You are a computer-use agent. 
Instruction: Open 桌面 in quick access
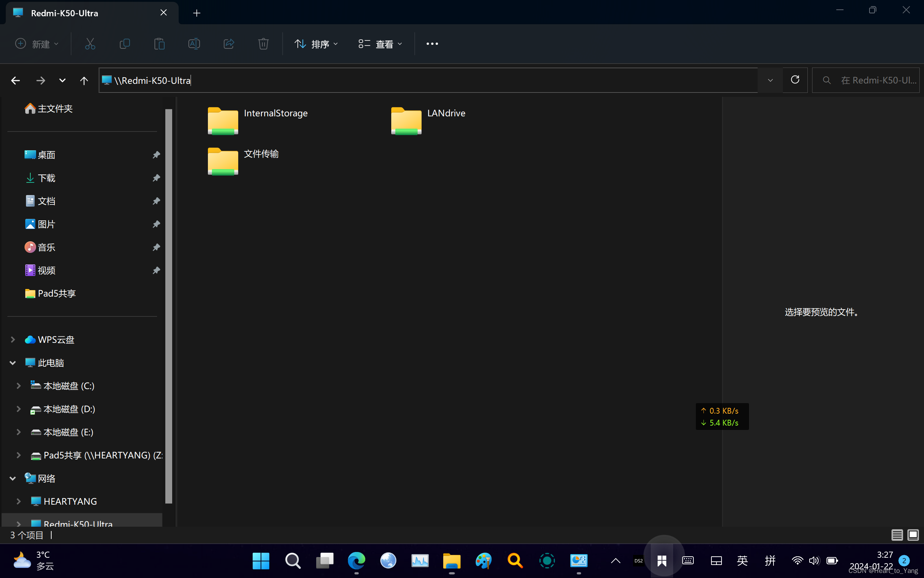(x=40, y=155)
